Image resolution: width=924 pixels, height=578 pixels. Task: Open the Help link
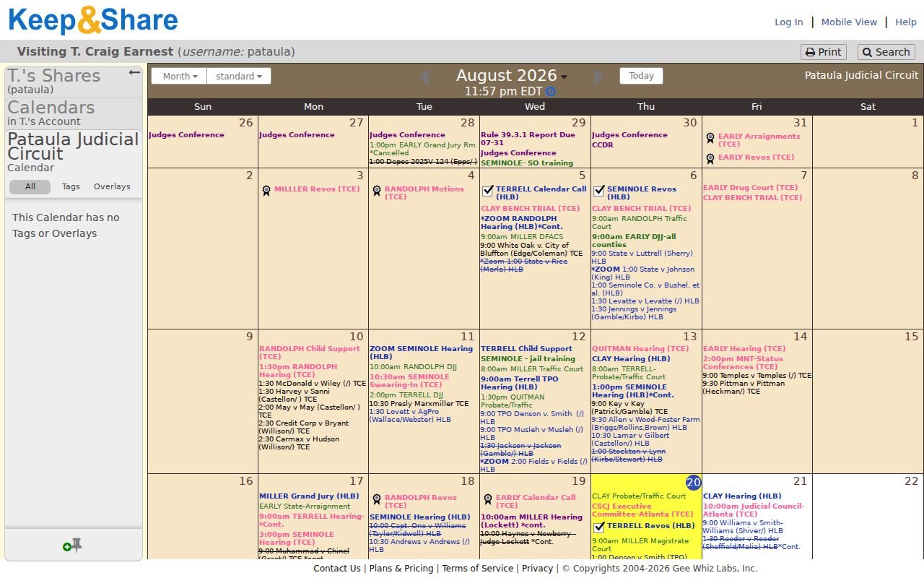coord(906,22)
